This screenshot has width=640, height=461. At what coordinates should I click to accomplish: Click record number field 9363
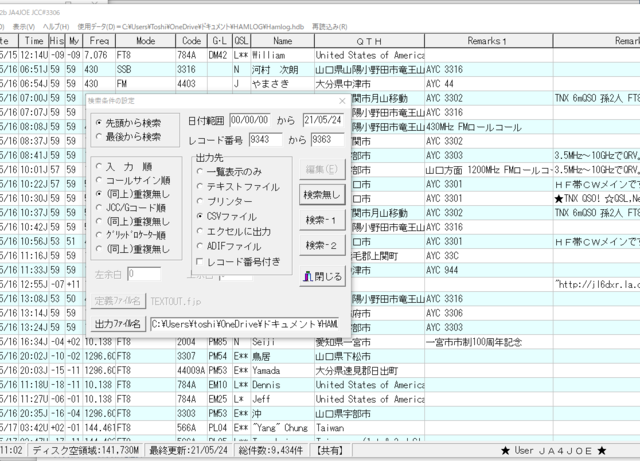point(327,140)
